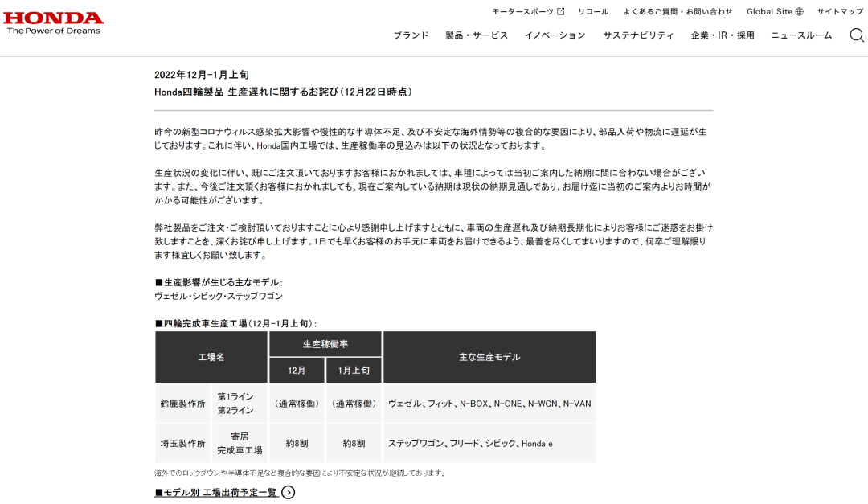This screenshot has width=868, height=504.
Task: Open the リコール link
Action: [593, 11]
